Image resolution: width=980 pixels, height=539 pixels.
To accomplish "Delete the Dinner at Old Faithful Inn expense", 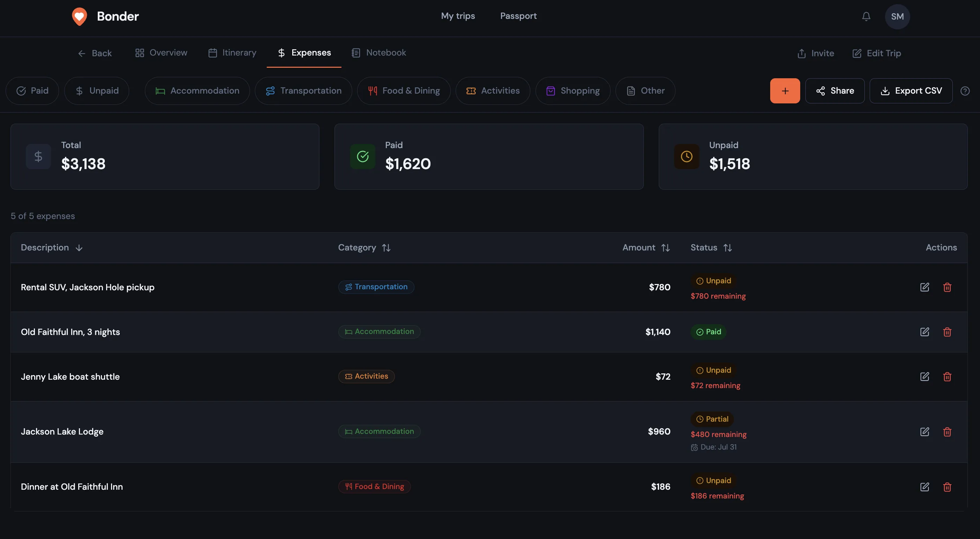I will (947, 487).
